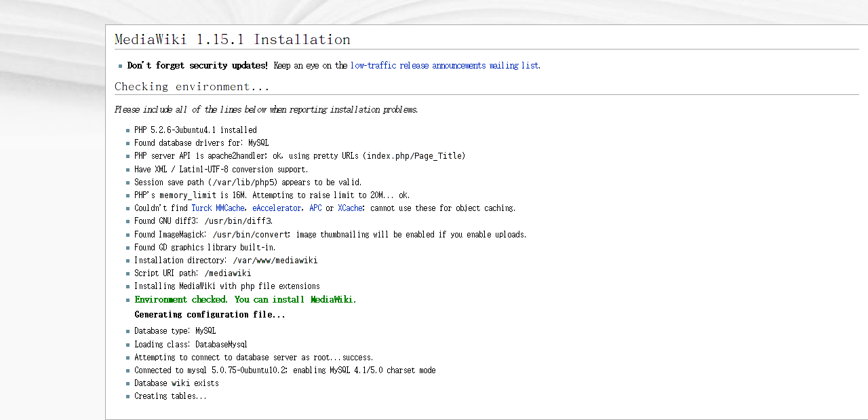Select the 'Found ImageMagick: /usr/bin/convert' line
868x420 pixels.
pos(330,235)
